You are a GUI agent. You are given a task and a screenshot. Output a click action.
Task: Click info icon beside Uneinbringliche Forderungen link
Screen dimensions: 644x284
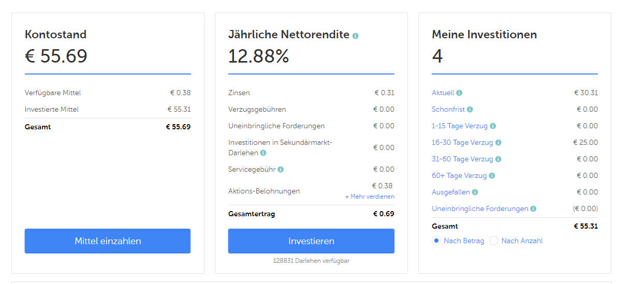pos(534,209)
